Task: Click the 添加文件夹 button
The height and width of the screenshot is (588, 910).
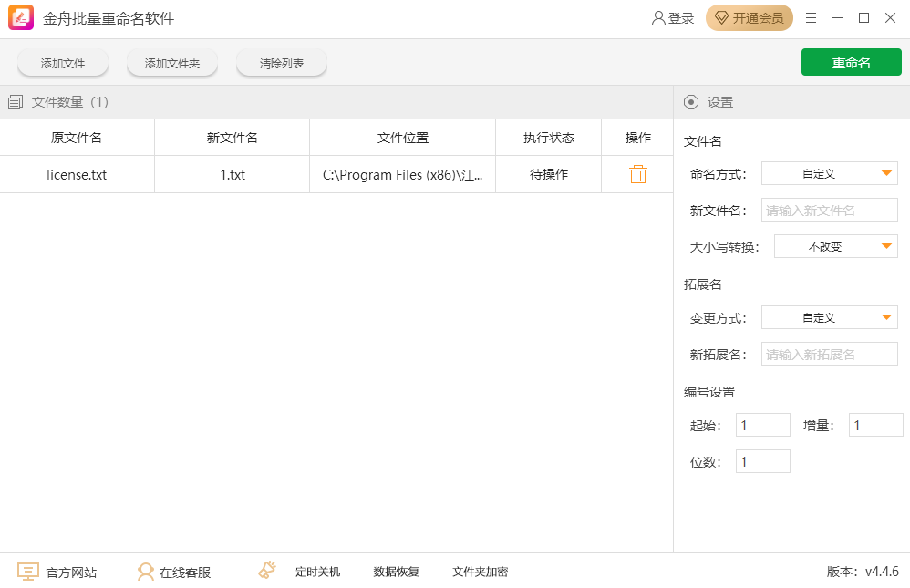Action: pos(172,63)
